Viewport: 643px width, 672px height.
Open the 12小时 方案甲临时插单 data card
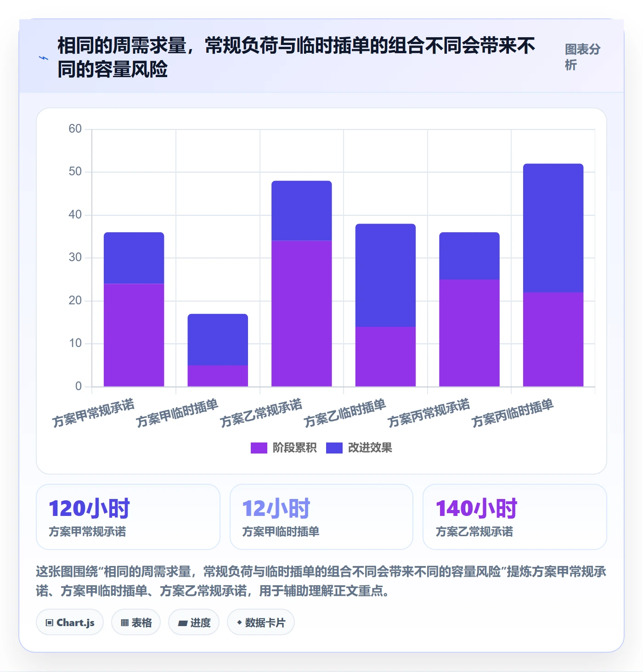coord(321,517)
